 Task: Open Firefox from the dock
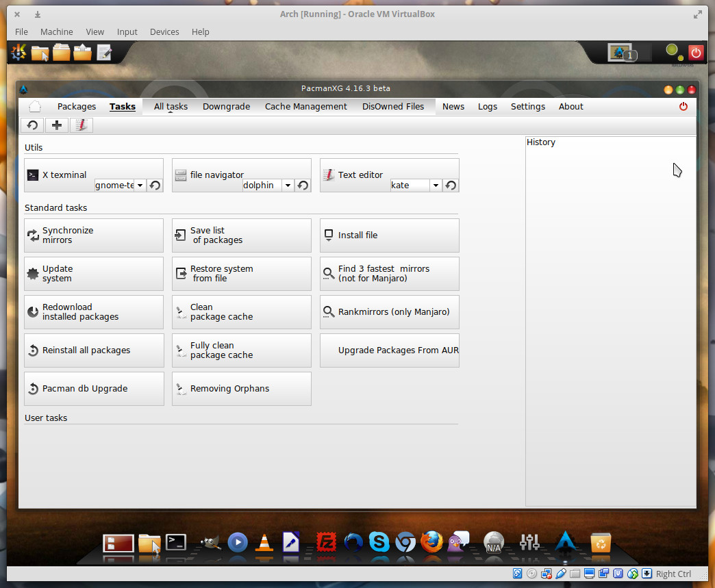pyautogui.click(x=431, y=542)
